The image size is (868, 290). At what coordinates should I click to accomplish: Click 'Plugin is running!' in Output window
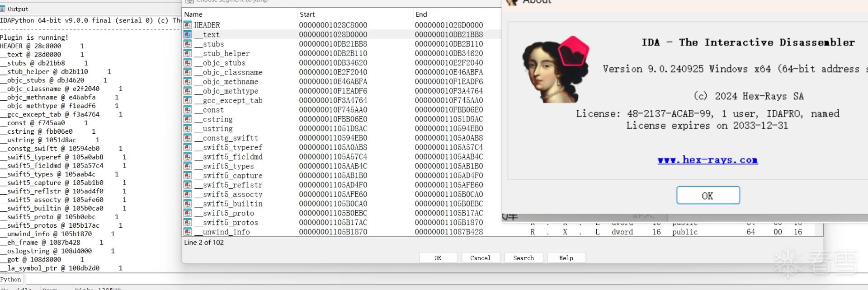(34, 37)
